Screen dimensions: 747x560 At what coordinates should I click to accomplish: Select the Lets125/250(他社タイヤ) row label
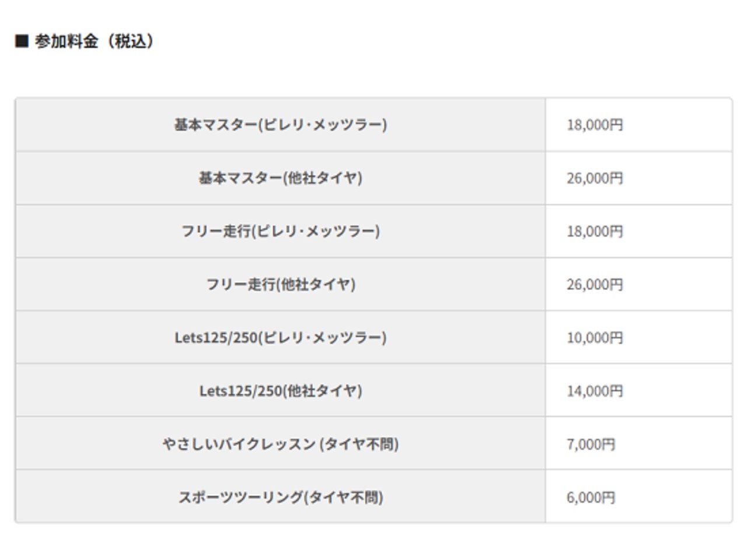[x=280, y=390]
